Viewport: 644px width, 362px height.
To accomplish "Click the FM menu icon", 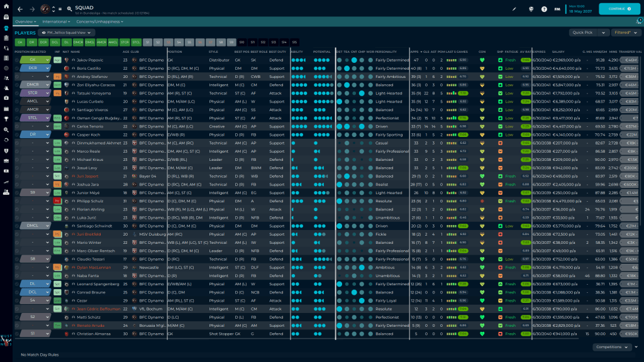I will (x=557, y=9).
